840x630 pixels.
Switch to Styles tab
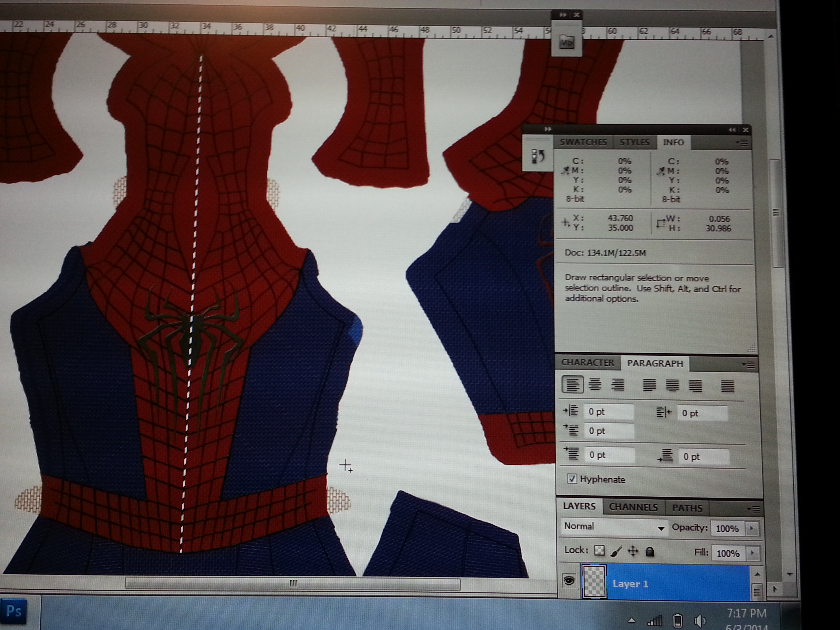pyautogui.click(x=634, y=142)
